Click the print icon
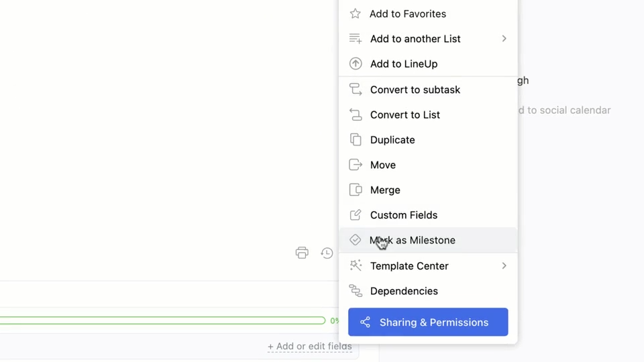644x362 pixels. [302, 253]
